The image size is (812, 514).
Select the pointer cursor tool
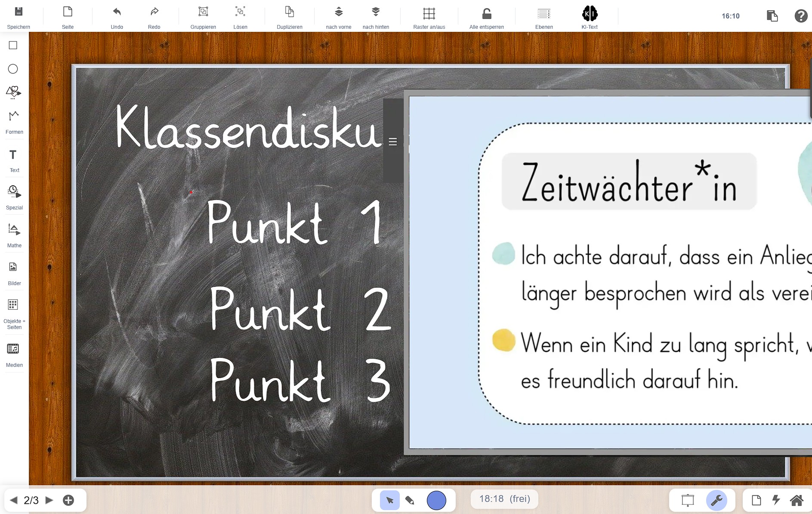pos(390,500)
